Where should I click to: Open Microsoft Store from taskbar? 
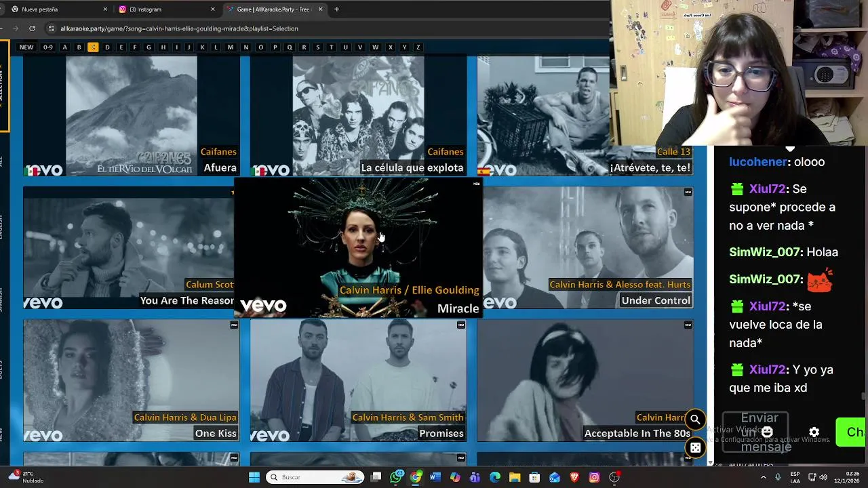tap(534, 477)
